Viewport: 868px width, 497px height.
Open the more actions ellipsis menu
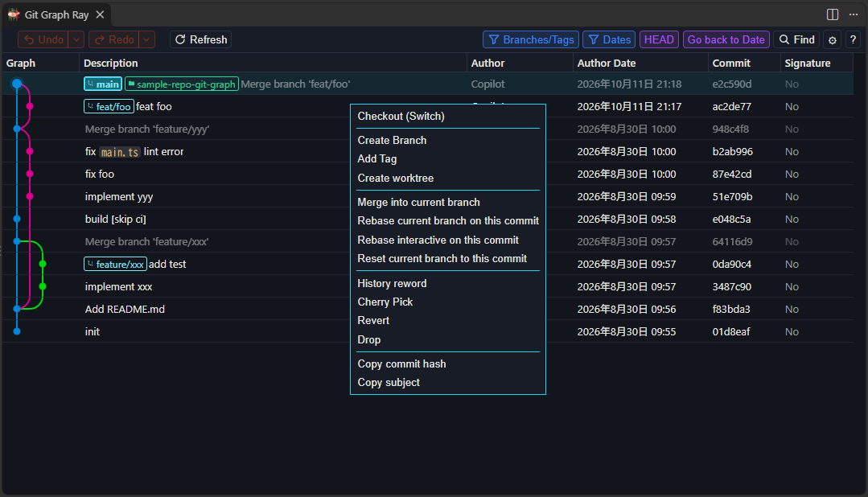coord(853,14)
